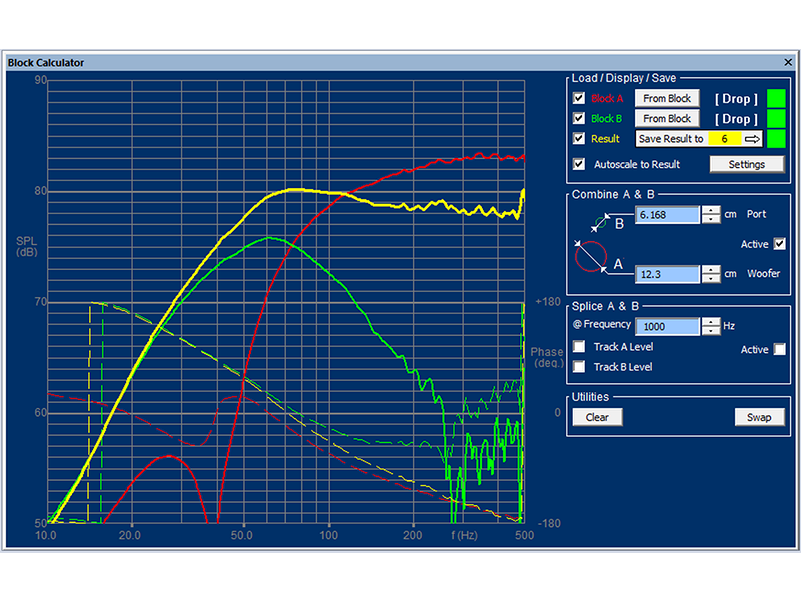Screen dimensions: 801x602
Task: Hide the Result curve checkbox
Action: point(578,139)
